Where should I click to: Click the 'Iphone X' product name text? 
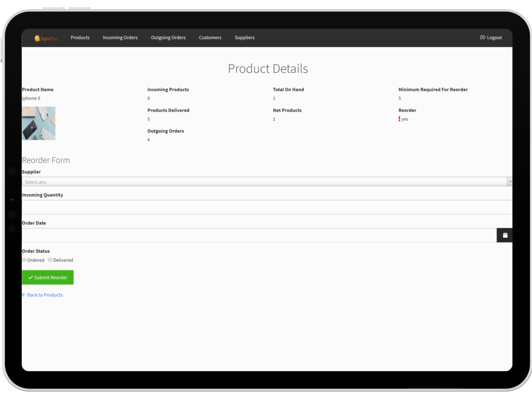point(31,98)
